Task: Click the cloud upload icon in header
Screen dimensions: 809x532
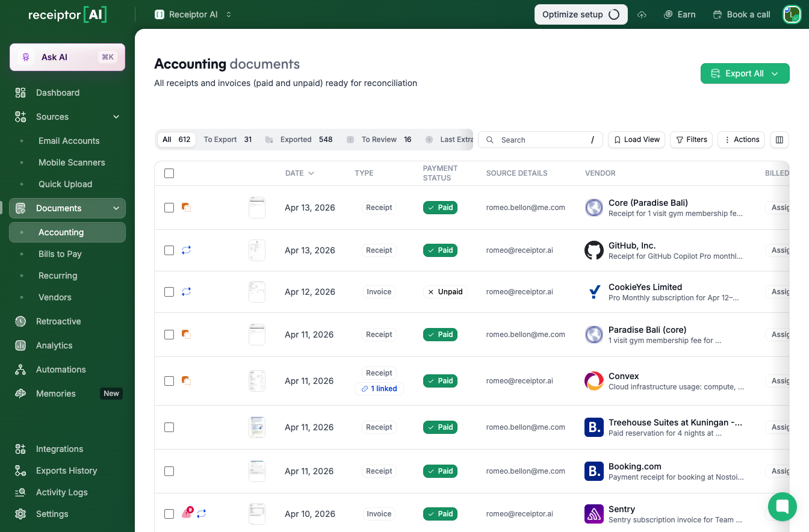Action: (642, 14)
